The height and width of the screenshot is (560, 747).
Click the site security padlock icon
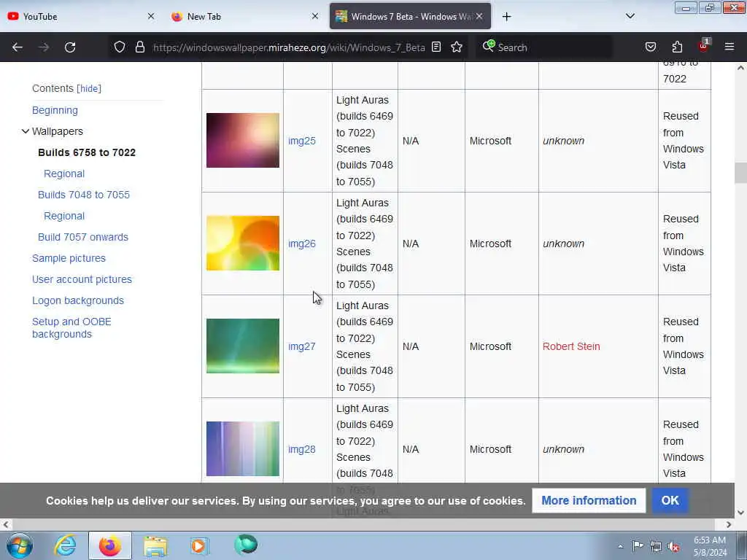pyautogui.click(x=139, y=47)
